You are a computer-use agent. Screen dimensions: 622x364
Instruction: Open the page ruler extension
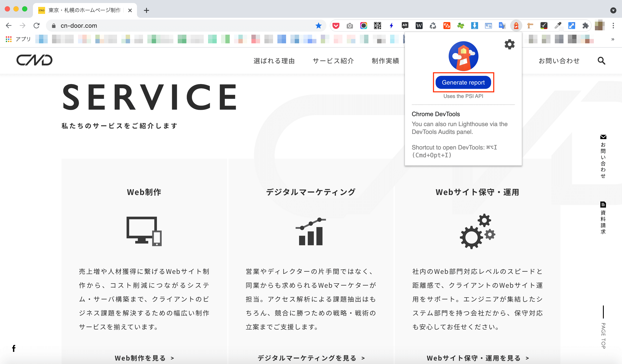click(x=530, y=26)
